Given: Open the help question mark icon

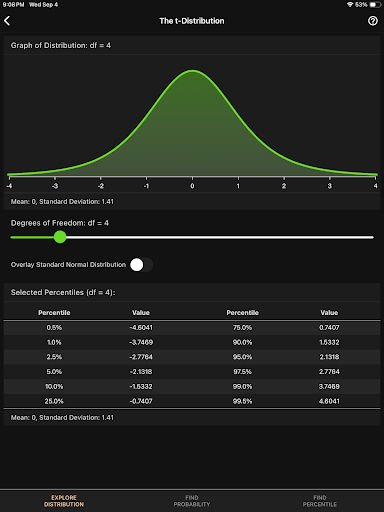Looking at the screenshot, I should [373, 21].
